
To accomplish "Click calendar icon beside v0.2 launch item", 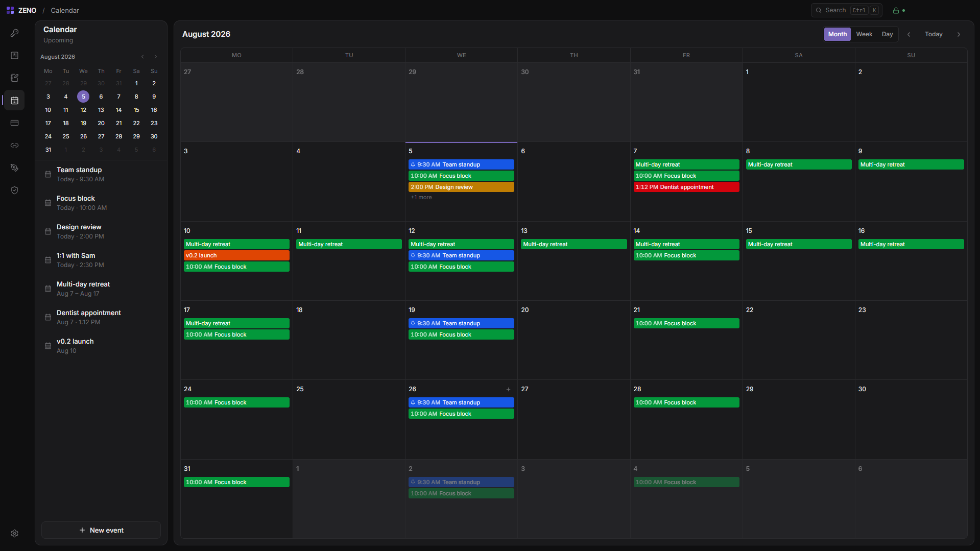I will [48, 346].
